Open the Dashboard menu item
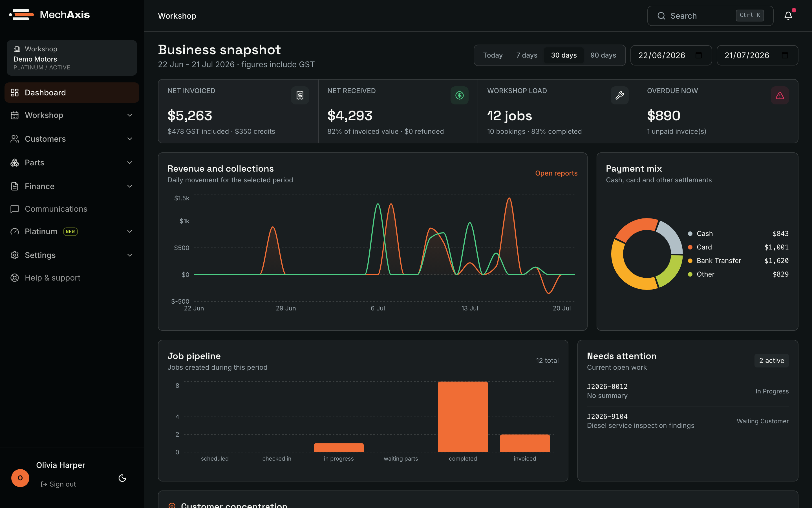This screenshot has height=508, width=812. click(72, 92)
